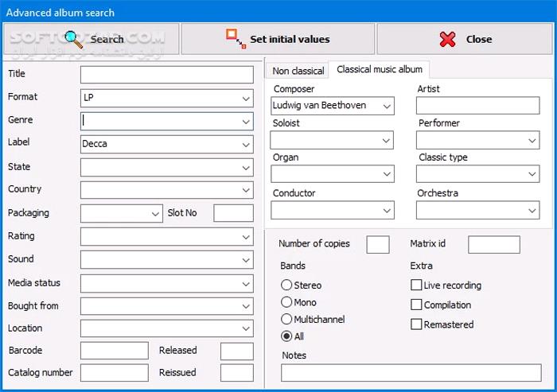
Task: Click the Set initial values icon
Action: (235, 38)
